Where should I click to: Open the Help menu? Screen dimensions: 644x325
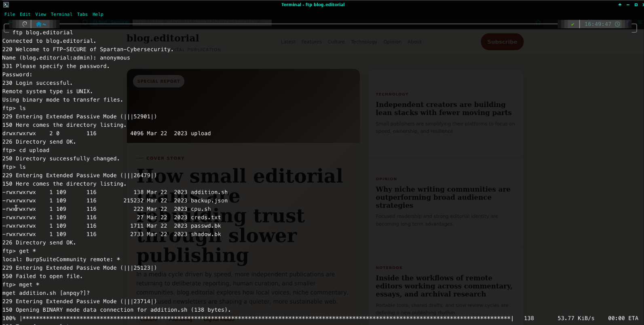(98, 14)
